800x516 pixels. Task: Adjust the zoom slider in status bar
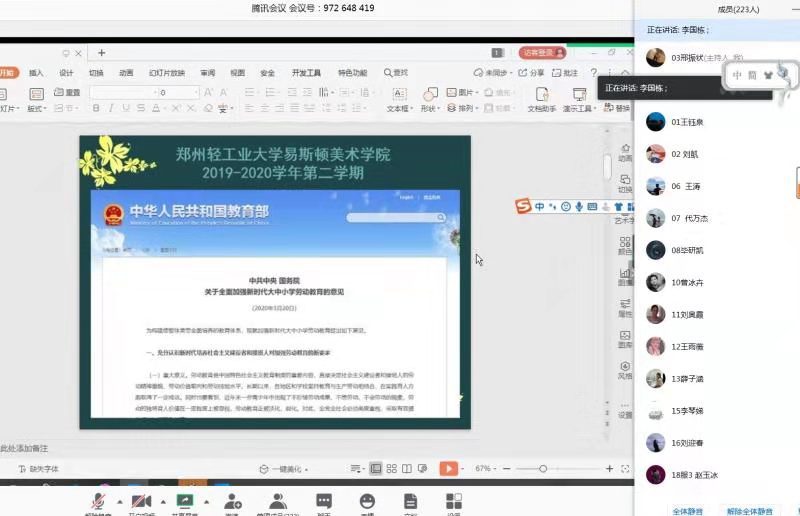(543, 468)
